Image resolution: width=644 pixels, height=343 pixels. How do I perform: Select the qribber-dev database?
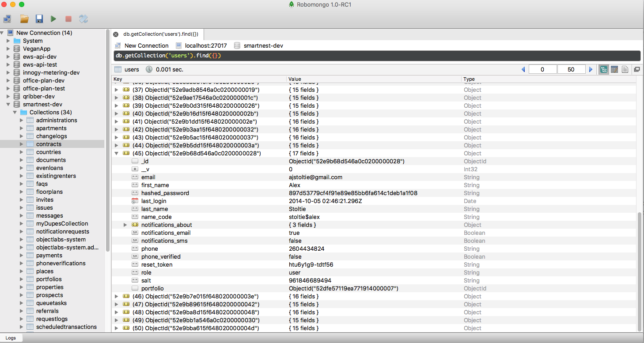(x=39, y=96)
